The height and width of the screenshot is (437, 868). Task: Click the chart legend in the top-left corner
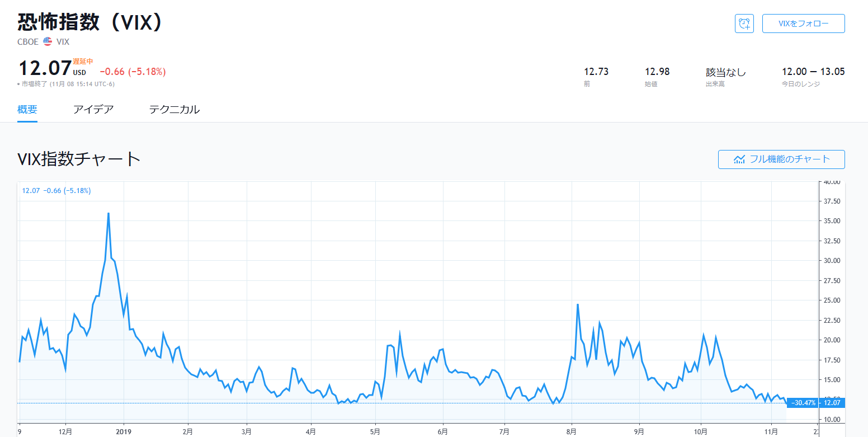[56, 191]
